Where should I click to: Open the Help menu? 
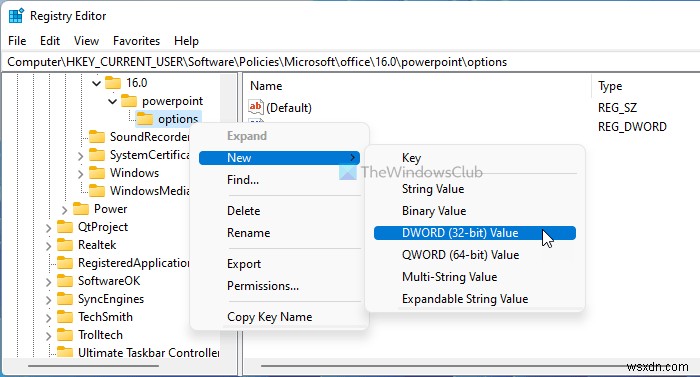186,41
